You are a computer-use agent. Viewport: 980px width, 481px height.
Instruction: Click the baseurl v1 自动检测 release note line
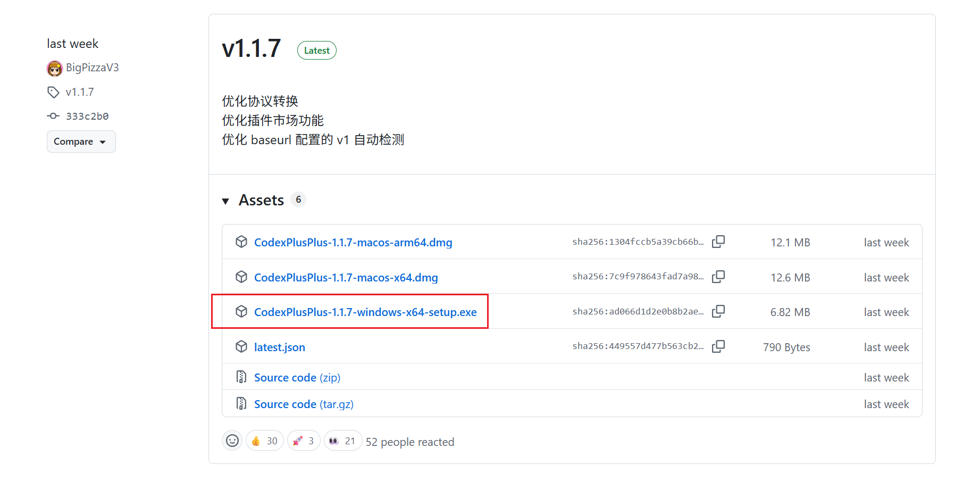click(313, 139)
